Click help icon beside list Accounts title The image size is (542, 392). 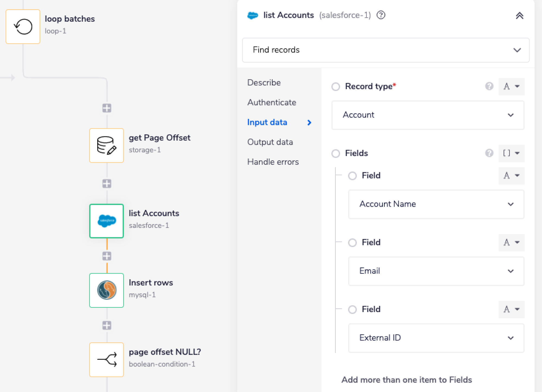381,15
